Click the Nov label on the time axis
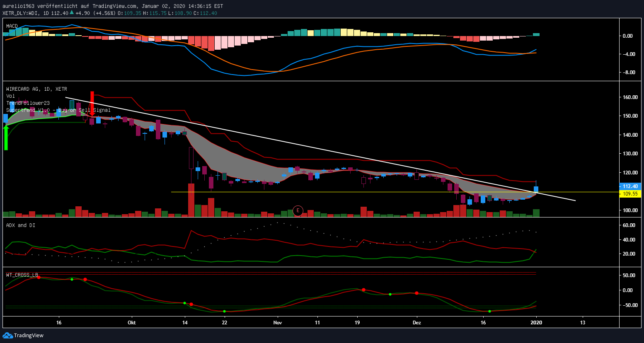This screenshot has height=343, width=644. point(278,323)
